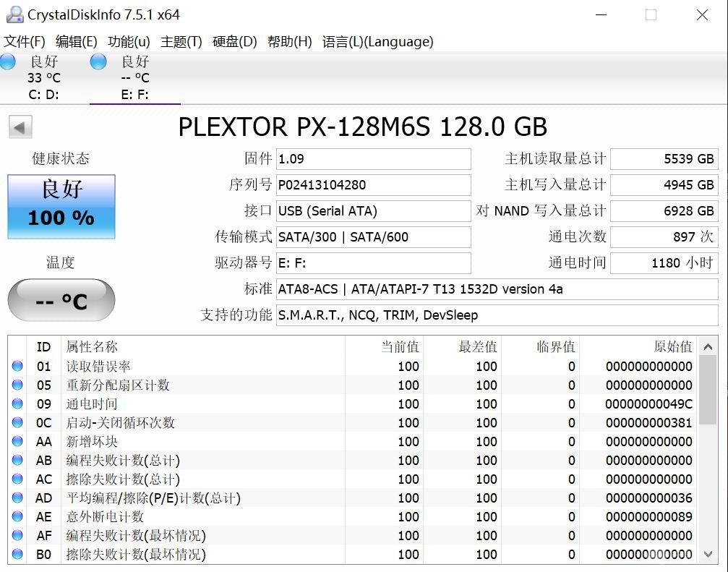Click the 当前值 column header
Viewport: 728px width, 572px height.
click(x=384, y=347)
